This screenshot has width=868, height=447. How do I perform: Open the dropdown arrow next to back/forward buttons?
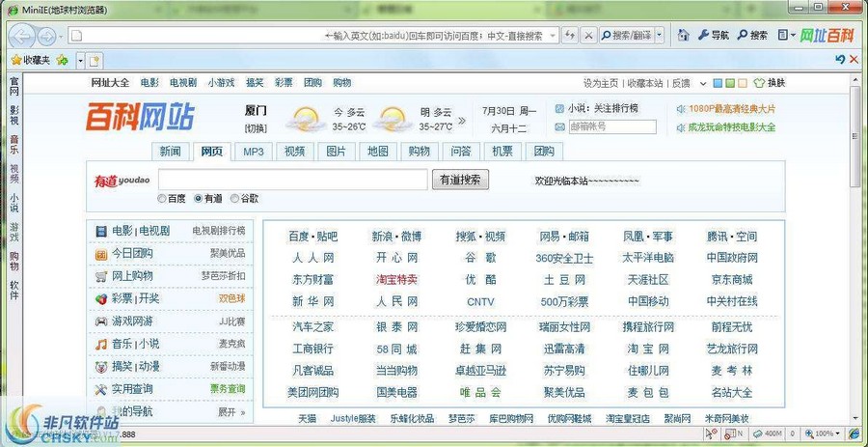[x=61, y=37]
